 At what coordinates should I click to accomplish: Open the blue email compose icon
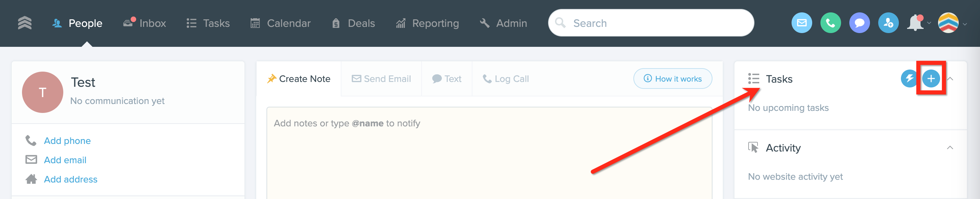(802, 23)
